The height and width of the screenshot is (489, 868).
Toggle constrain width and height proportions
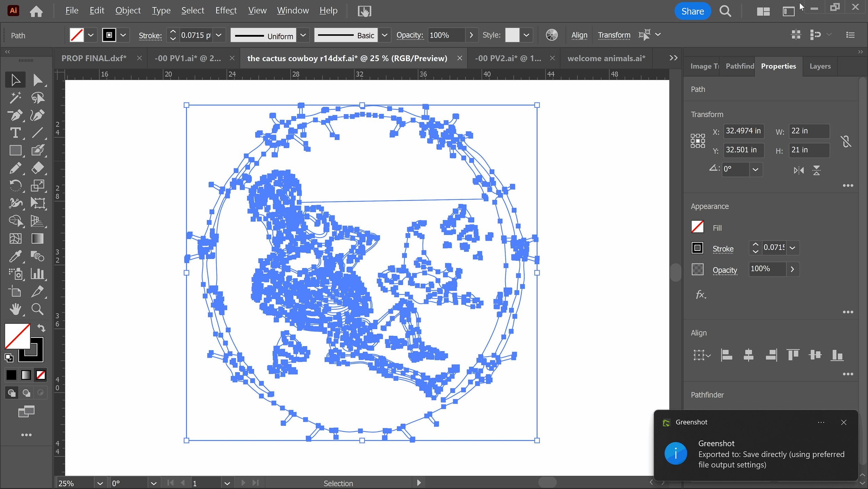point(846,141)
